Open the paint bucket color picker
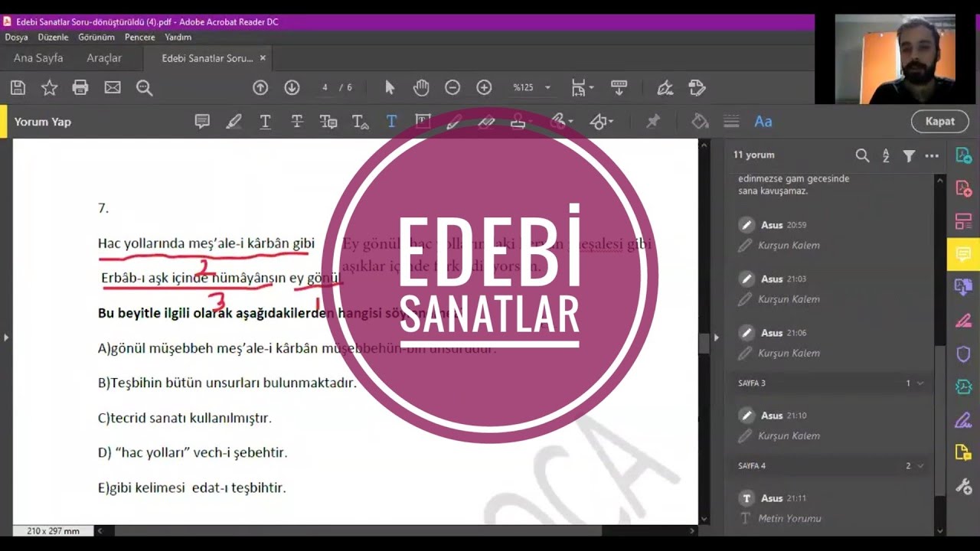This screenshot has width=980, height=551. point(700,122)
